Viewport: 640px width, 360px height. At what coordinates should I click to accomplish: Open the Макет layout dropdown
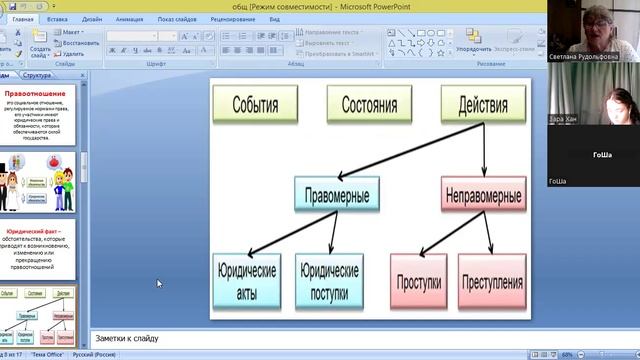coord(69,32)
